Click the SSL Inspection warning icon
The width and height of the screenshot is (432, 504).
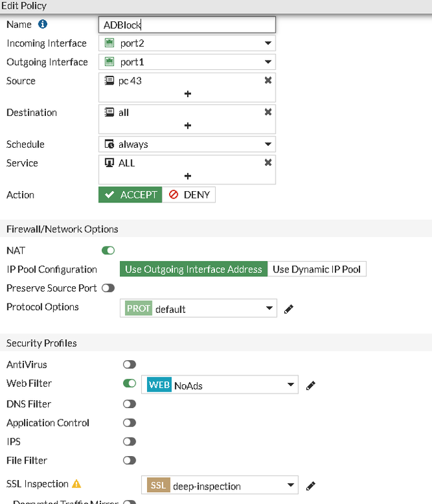point(77,484)
